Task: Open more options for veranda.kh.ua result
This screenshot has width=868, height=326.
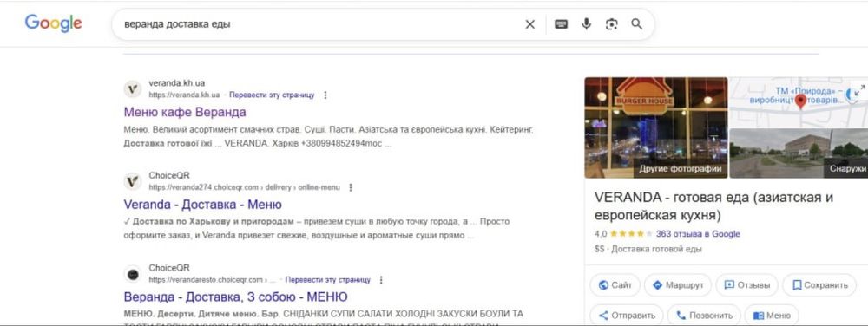Action: click(x=325, y=95)
